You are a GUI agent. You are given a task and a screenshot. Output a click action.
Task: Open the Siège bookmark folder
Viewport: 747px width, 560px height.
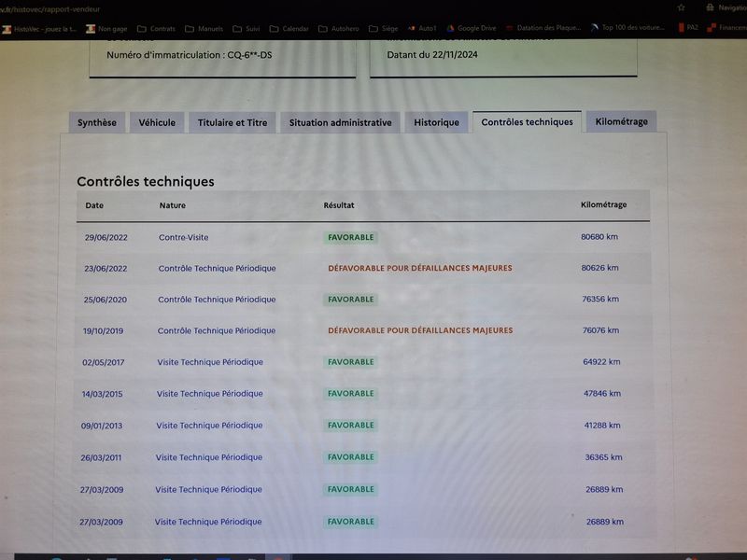384,29
